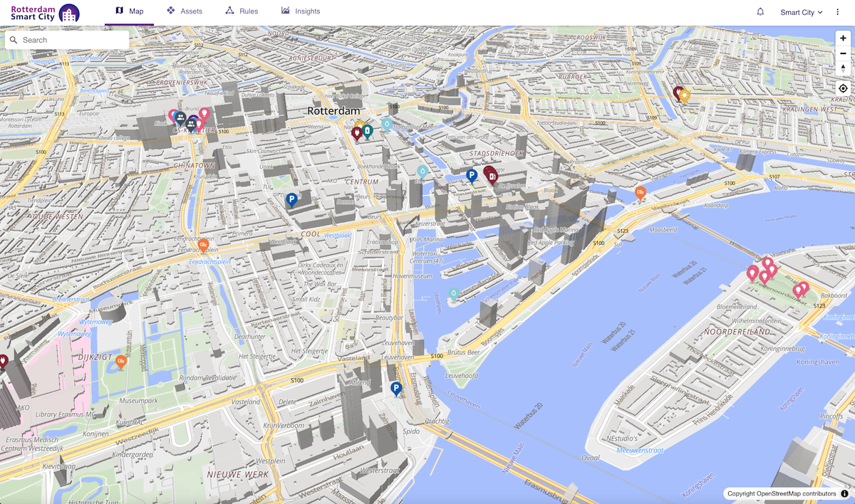This screenshot has height=504, width=855.
Task: Open the CO2 marker in Dijkzigt
Action: click(121, 362)
